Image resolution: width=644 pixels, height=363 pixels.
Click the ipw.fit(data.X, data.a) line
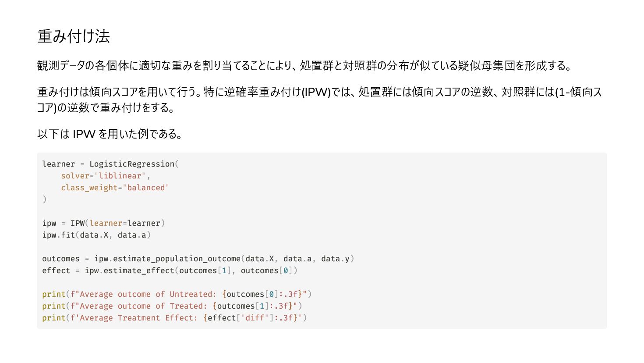[96, 235]
